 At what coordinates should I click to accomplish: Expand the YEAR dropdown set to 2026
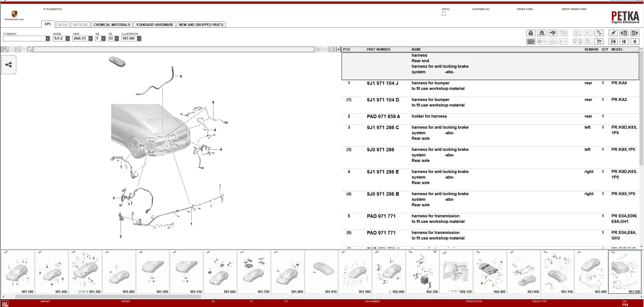pyautogui.click(x=90, y=39)
